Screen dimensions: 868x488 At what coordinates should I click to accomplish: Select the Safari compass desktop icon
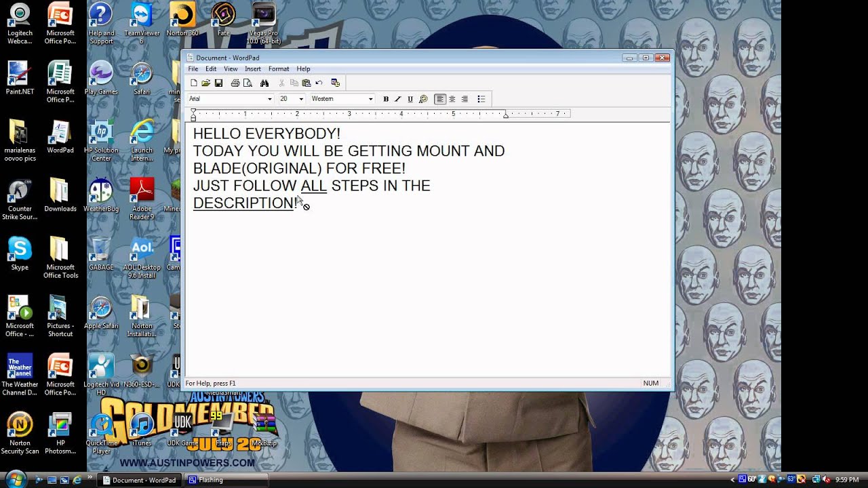tap(142, 78)
